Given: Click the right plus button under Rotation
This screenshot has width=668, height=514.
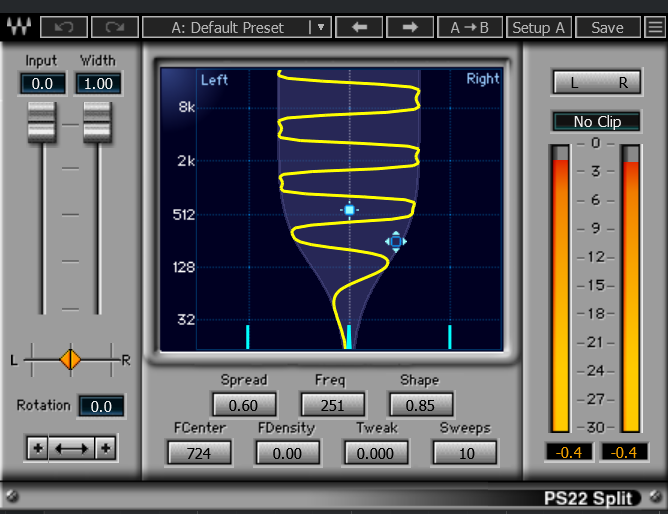Looking at the screenshot, I should tap(106, 448).
